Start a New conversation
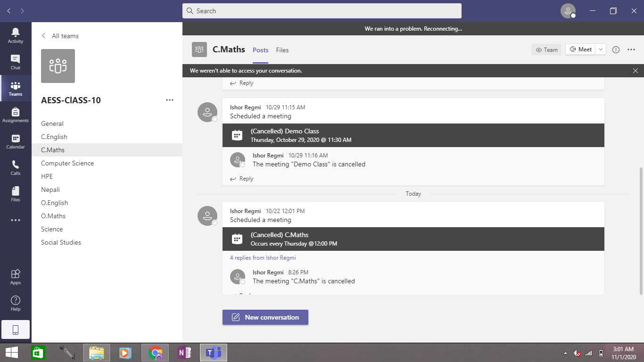 click(x=265, y=317)
